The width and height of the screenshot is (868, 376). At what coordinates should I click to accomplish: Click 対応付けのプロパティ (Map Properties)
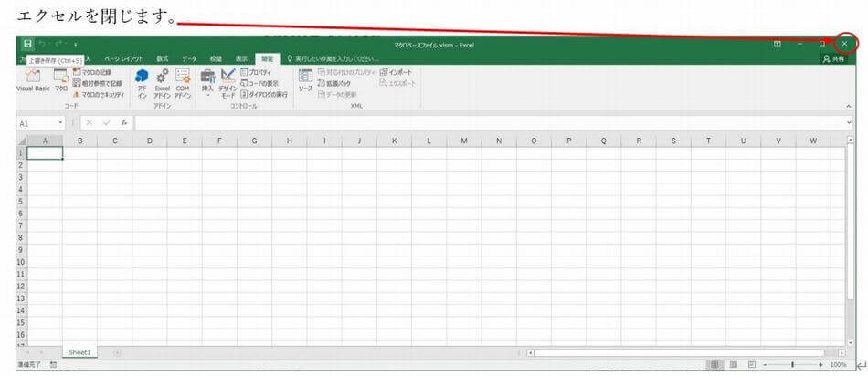(x=346, y=72)
